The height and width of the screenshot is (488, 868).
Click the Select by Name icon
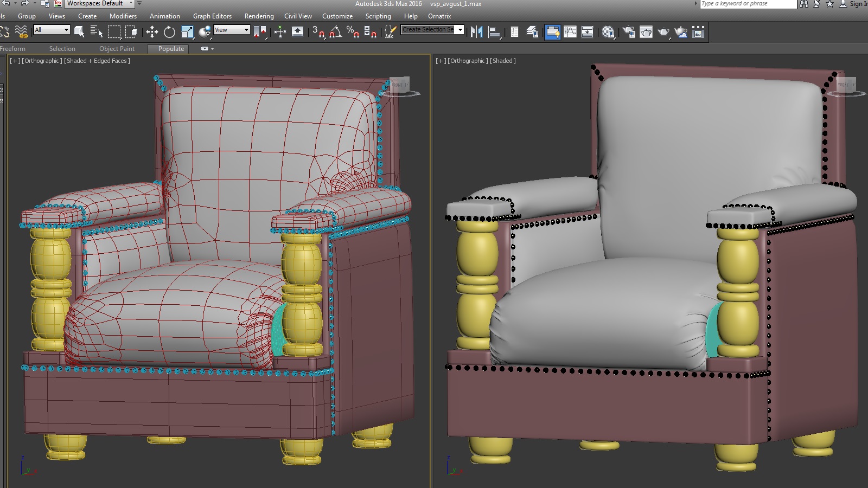(x=97, y=32)
